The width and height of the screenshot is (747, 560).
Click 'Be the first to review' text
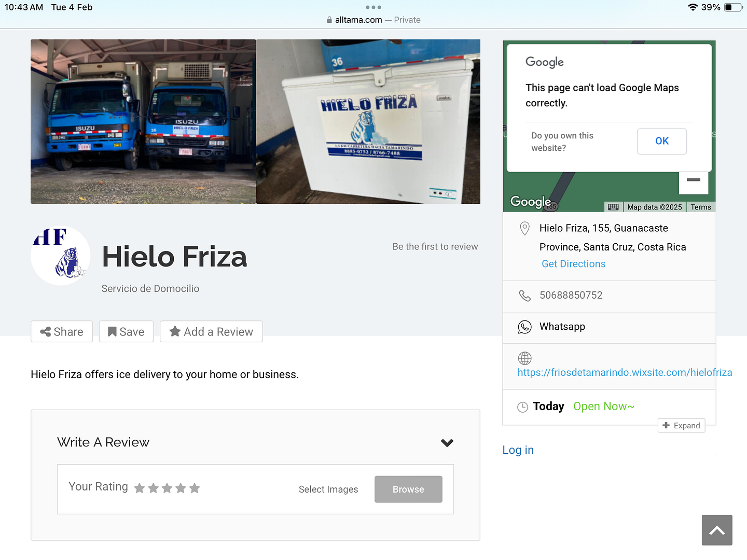(x=435, y=247)
